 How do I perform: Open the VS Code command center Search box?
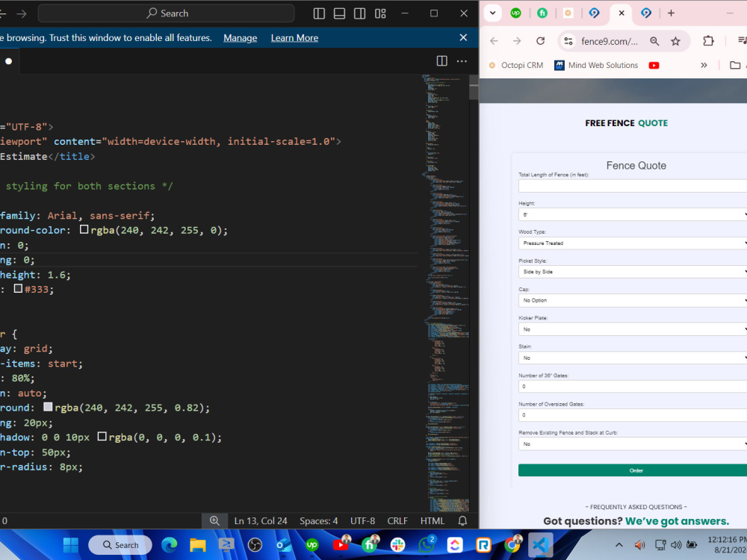[167, 13]
